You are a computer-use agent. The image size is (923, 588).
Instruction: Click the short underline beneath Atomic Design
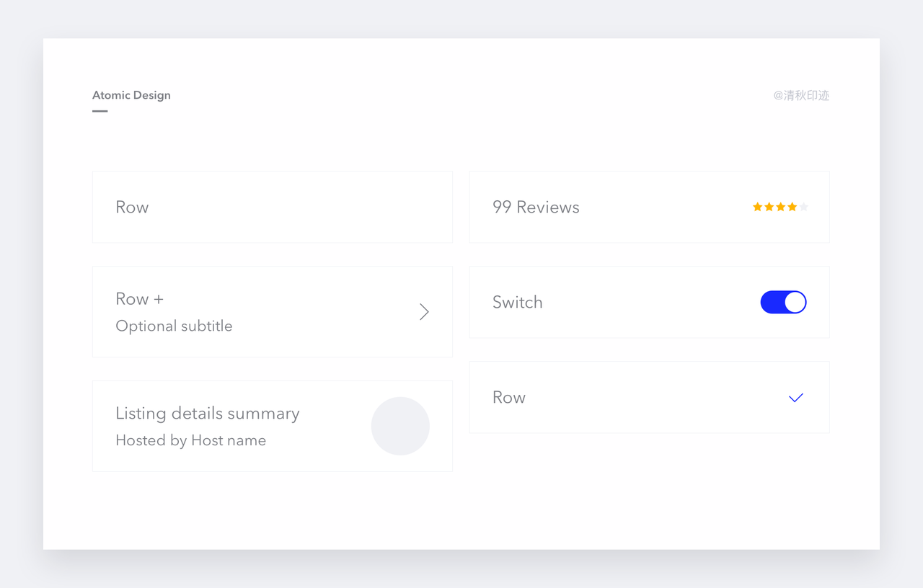click(100, 111)
